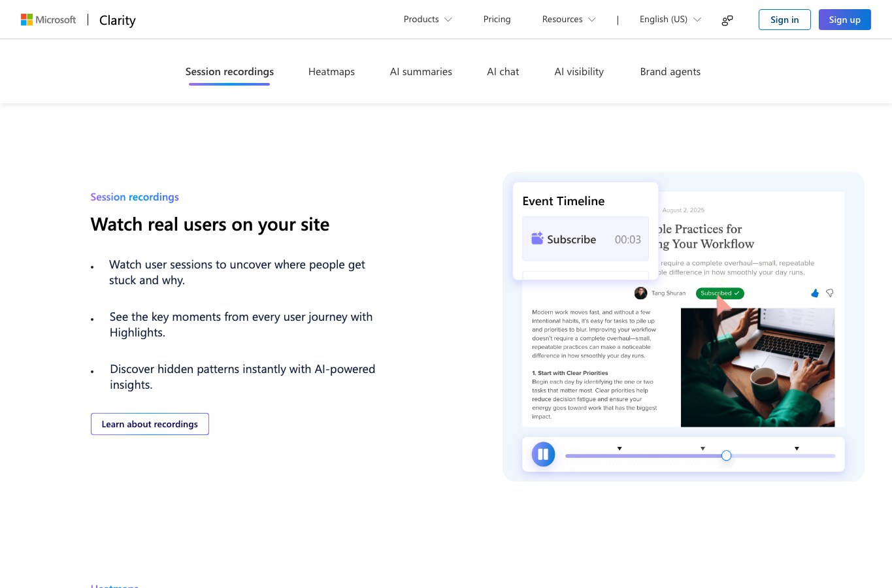The image size is (892, 588).
Task: Open the Clarity home link
Action: 118,20
